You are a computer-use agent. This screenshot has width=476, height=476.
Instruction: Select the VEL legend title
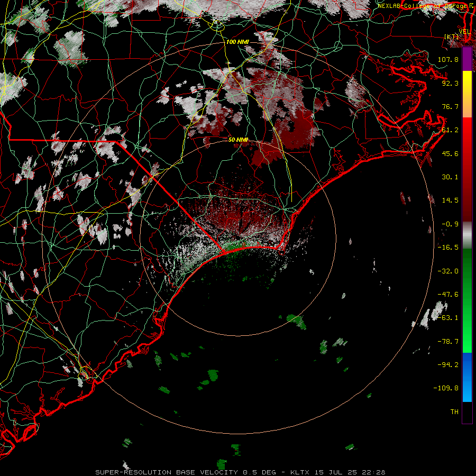click(x=465, y=32)
